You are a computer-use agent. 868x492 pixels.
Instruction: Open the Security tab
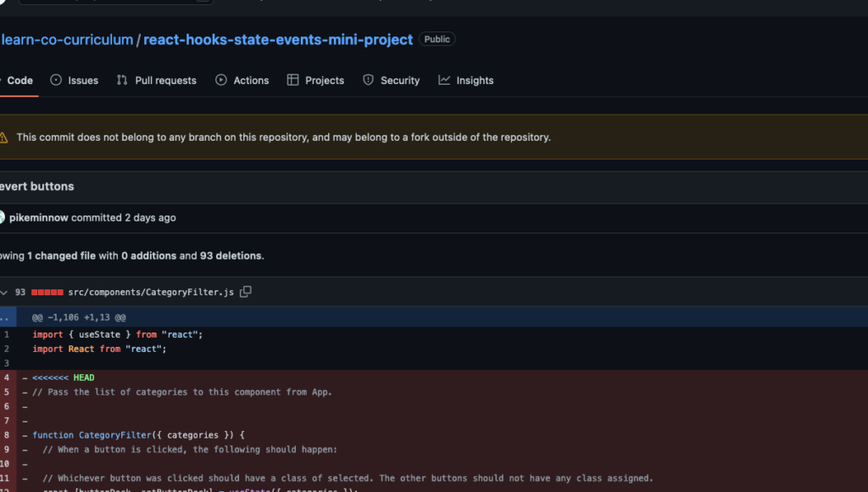pyautogui.click(x=392, y=81)
